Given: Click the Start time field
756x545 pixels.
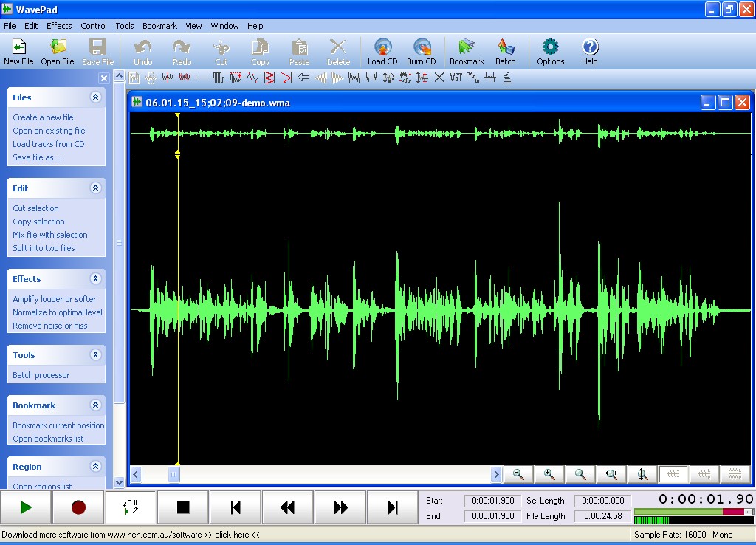Looking at the screenshot, I should [x=492, y=501].
